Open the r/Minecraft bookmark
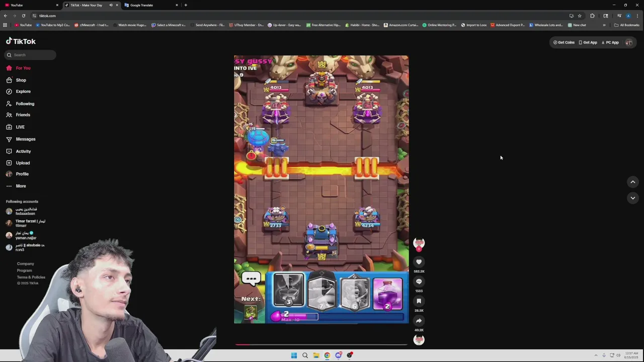Image resolution: width=644 pixels, height=362 pixels. tap(91, 25)
